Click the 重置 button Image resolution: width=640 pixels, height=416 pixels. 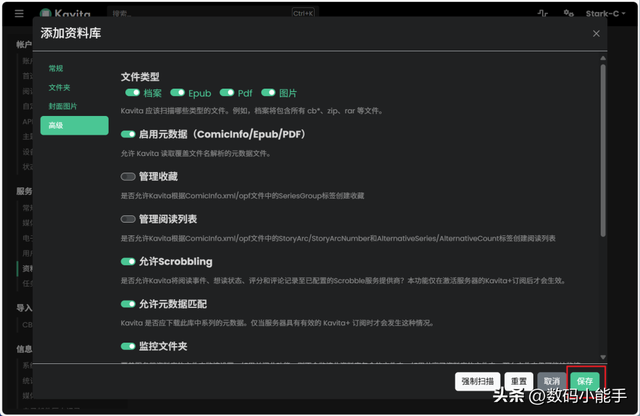point(519,381)
